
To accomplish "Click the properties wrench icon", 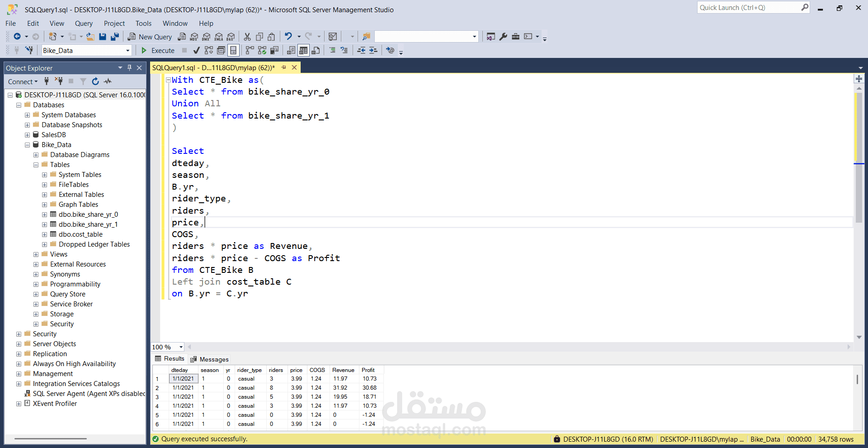I will pyautogui.click(x=503, y=37).
